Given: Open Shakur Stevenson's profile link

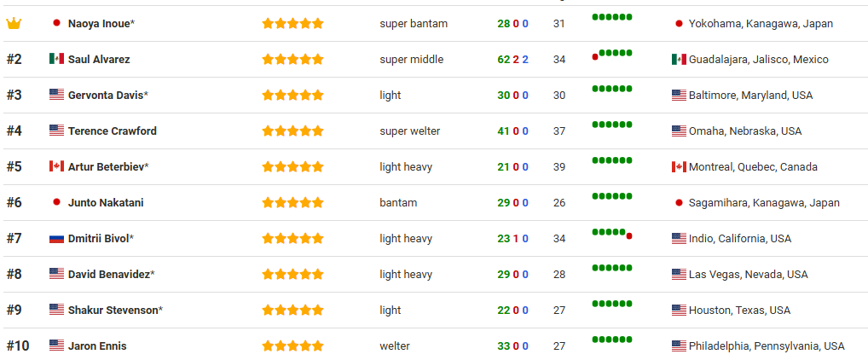Looking at the screenshot, I should 113,311.
